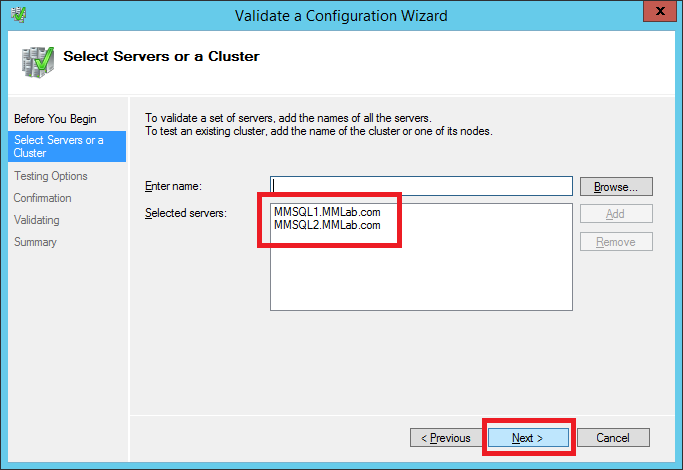The width and height of the screenshot is (683, 470).
Task: Select MMSQL2.MMLab.com in the selected servers list
Action: [327, 225]
